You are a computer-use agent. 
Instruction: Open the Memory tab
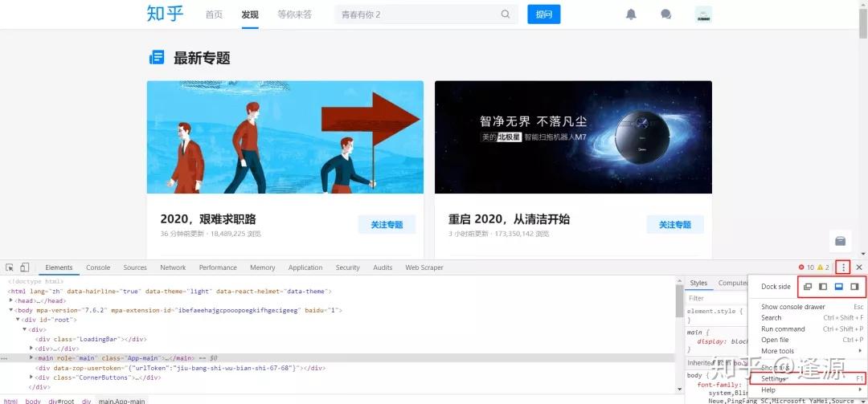pos(262,267)
